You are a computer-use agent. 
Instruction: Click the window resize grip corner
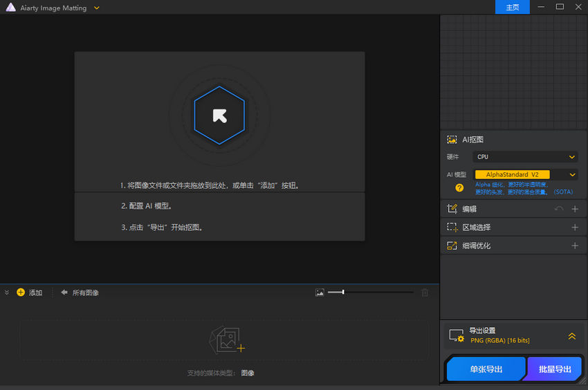coord(584,380)
